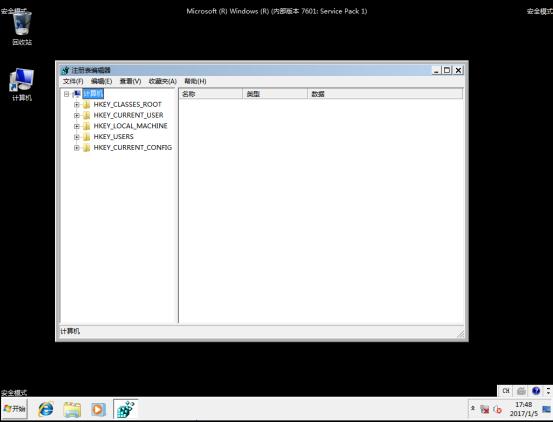Screen dimensions: 553x422
Task: Click the 类型 column header
Action: tap(275, 94)
